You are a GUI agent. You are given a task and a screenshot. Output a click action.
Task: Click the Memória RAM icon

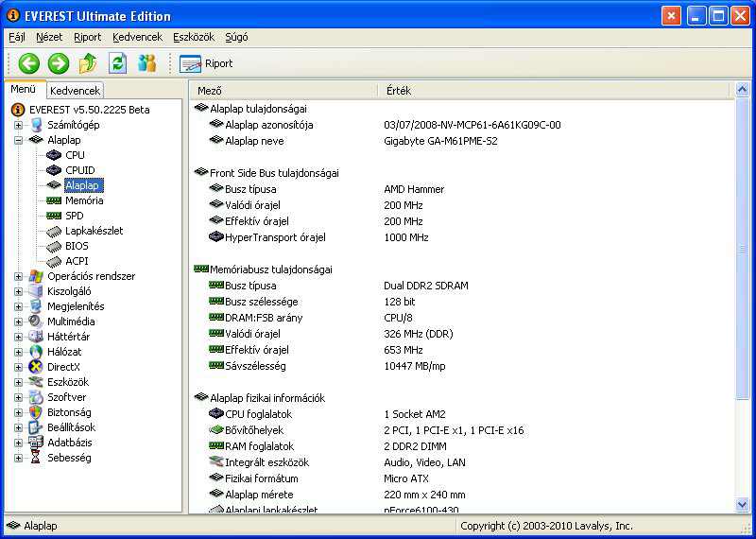click(54, 200)
